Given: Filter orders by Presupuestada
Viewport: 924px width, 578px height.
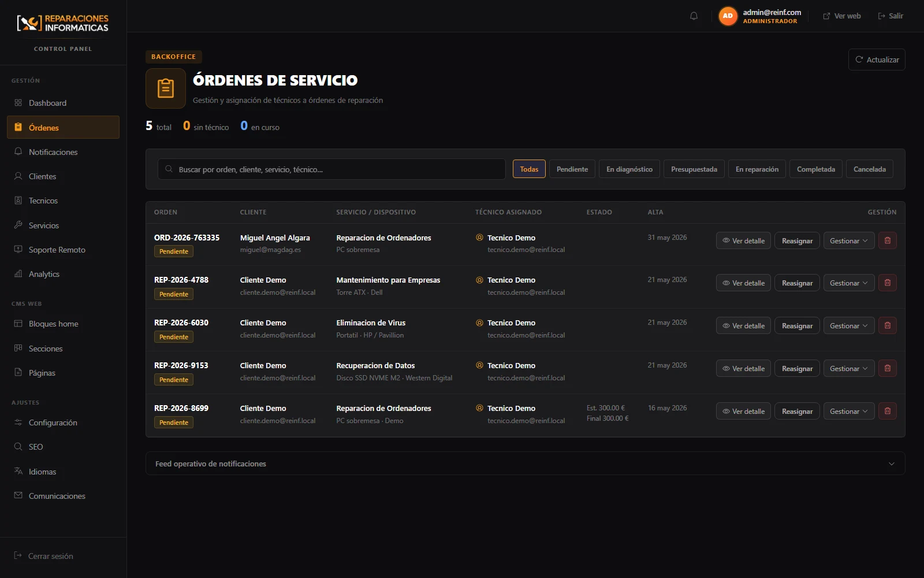Looking at the screenshot, I should tap(694, 169).
